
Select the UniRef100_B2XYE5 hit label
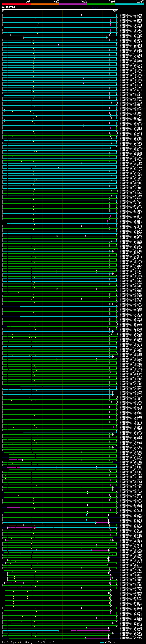point(131,37)
